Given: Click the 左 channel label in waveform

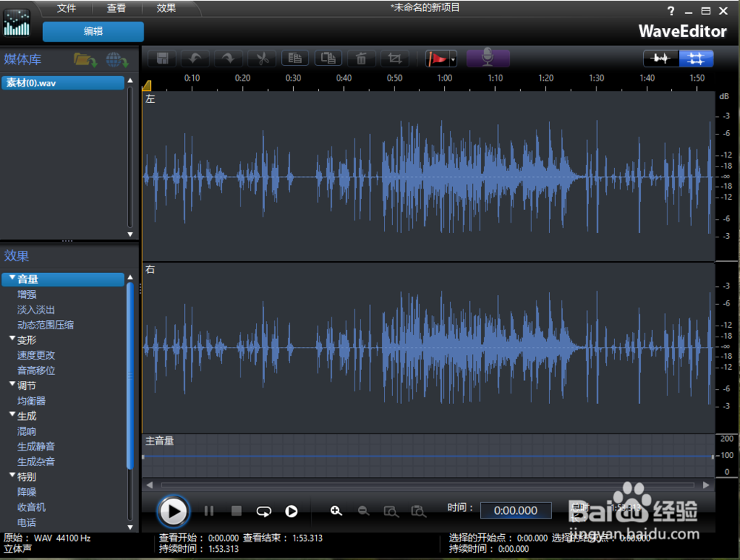Looking at the screenshot, I should 150,99.
